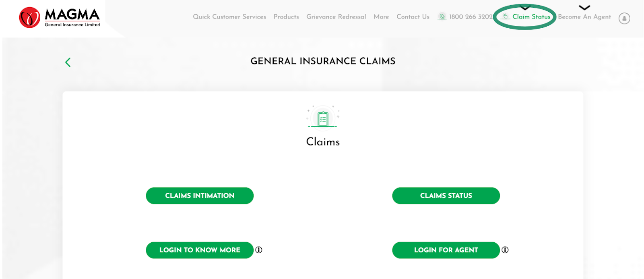Click the info icon beside Login To Know More

coord(259,250)
